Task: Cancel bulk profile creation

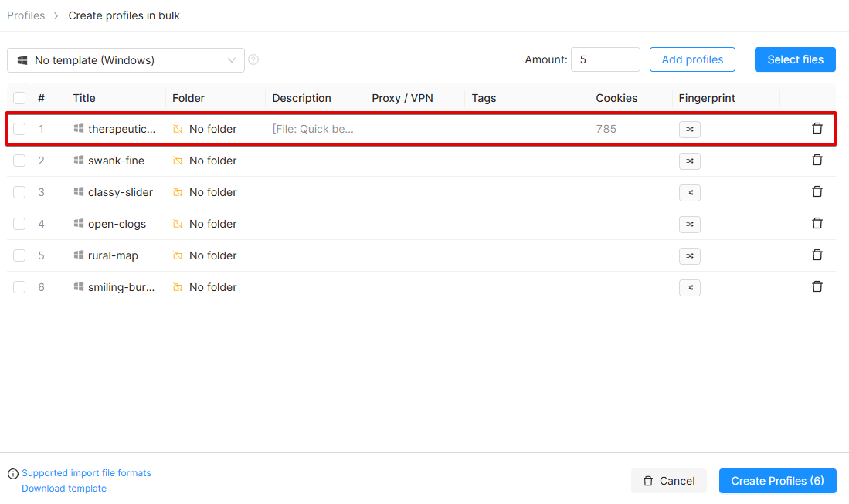Action: tap(669, 481)
